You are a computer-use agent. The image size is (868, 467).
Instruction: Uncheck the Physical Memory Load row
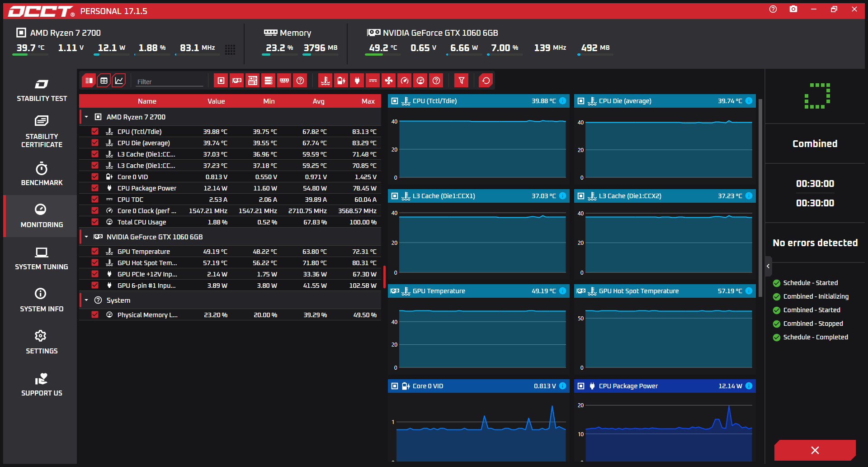coord(95,315)
